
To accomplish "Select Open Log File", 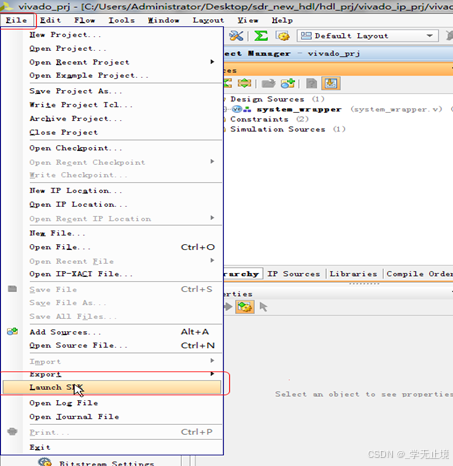I will pyautogui.click(x=112, y=403).
